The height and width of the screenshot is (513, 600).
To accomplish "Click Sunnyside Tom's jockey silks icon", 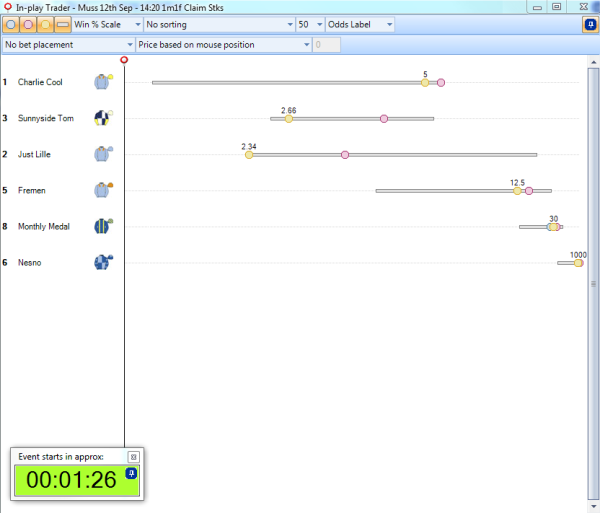I will point(102,118).
